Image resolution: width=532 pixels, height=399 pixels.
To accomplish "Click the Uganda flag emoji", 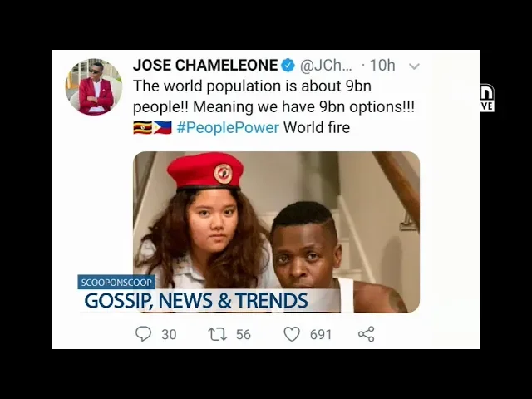I will tap(142, 127).
